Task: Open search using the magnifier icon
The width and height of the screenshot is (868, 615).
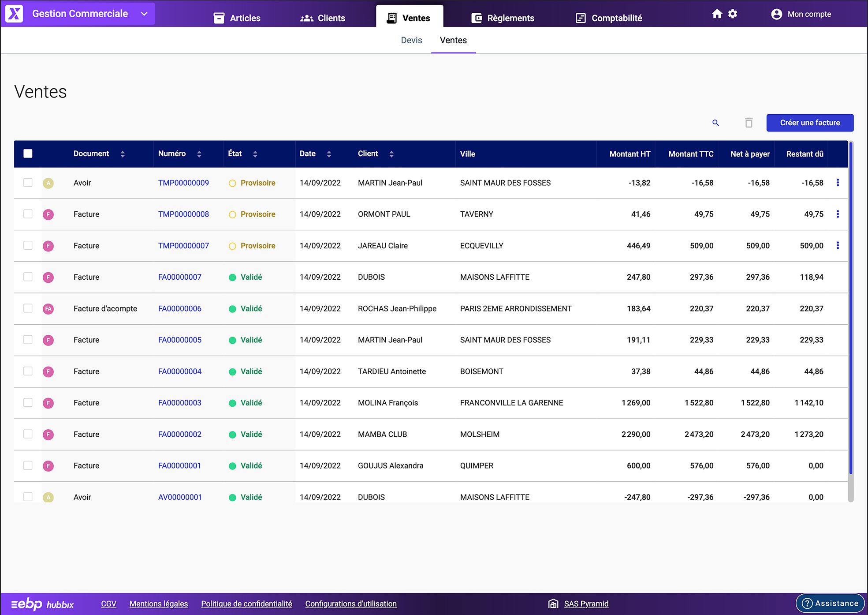Action: (x=715, y=123)
